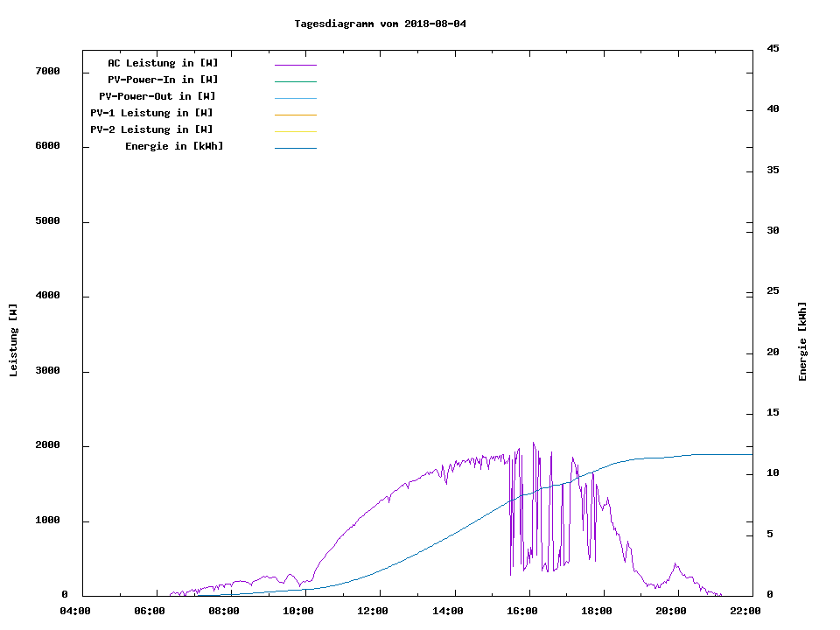This screenshot has width=840, height=630.
Task: Click the right axis title Energie [kWh]
Action: 802,341
